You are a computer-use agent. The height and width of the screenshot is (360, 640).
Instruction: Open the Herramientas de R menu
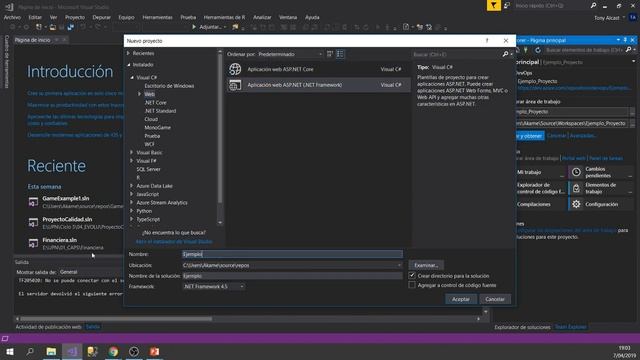pyautogui.click(x=224, y=17)
